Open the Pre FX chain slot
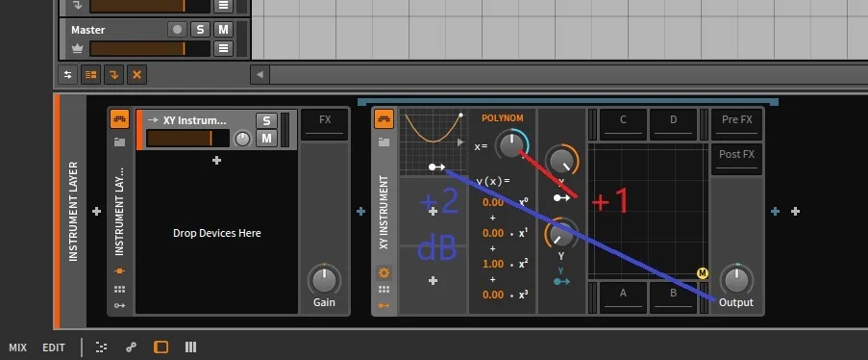The image size is (868, 360). pos(737,125)
